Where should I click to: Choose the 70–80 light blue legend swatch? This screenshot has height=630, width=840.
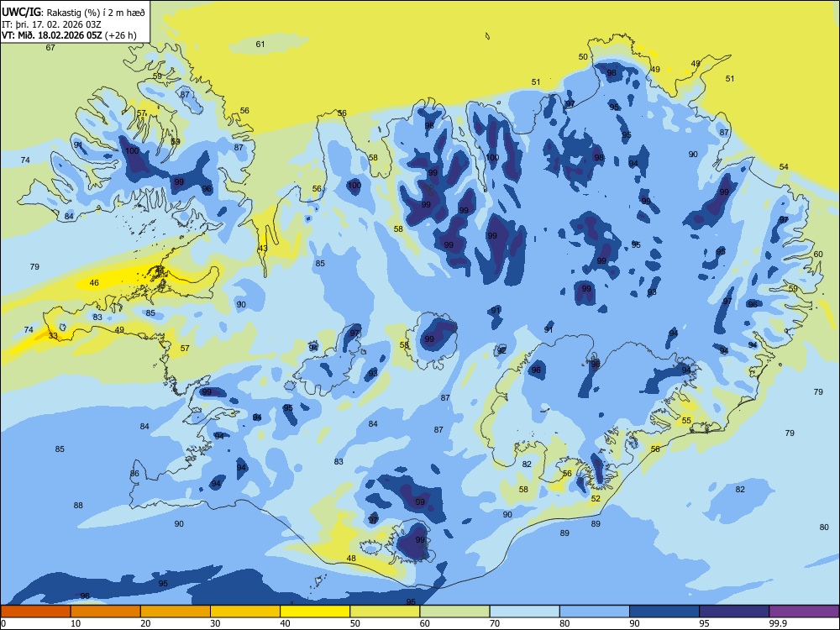524,612
